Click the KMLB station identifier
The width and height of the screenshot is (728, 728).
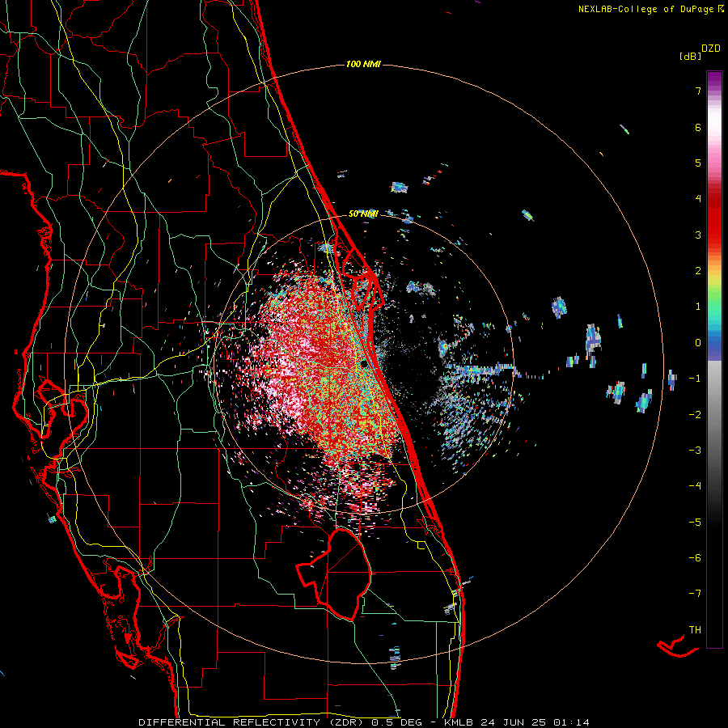[459, 722]
